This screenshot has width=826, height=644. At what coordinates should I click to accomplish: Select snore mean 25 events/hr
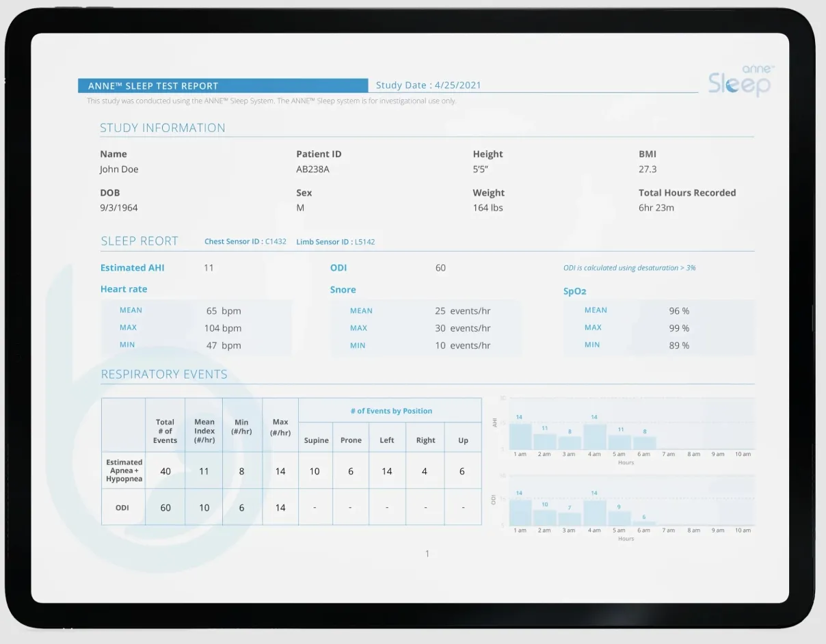(x=463, y=311)
